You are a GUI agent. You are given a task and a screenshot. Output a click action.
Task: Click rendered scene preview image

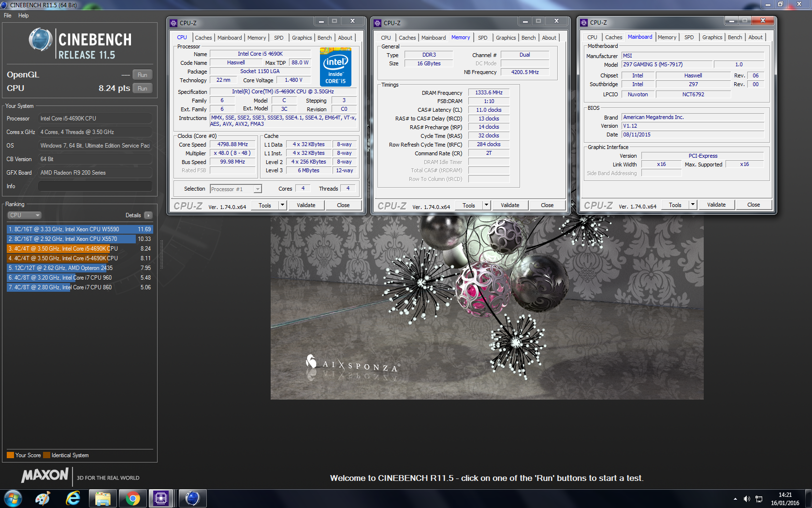coord(487,307)
